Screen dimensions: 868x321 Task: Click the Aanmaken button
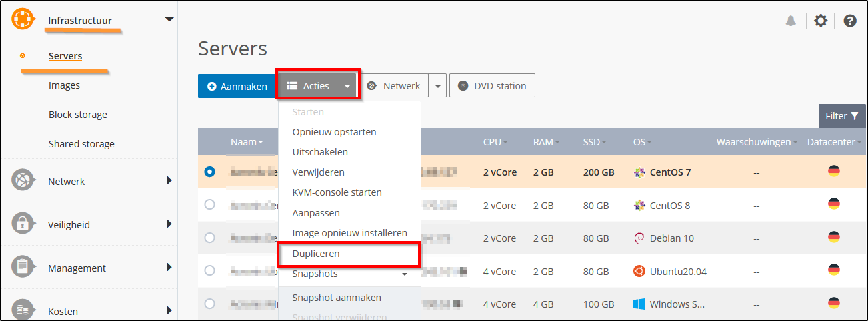pos(237,86)
